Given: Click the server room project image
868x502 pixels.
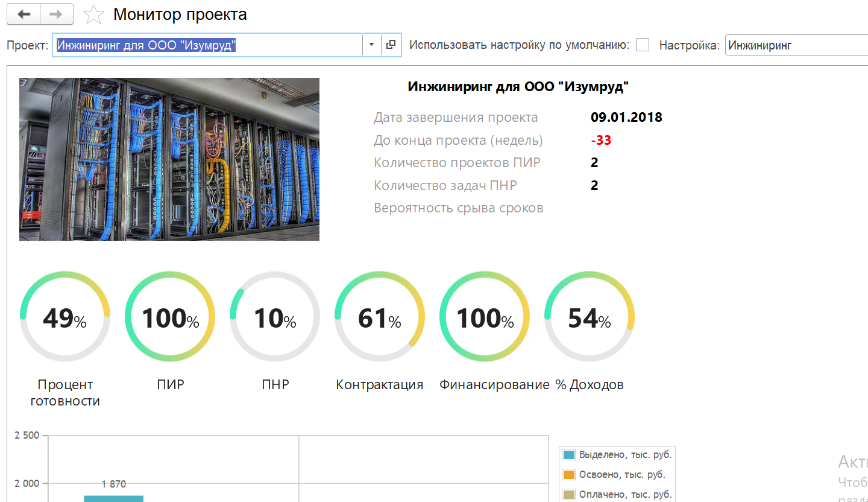Looking at the screenshot, I should click(169, 159).
